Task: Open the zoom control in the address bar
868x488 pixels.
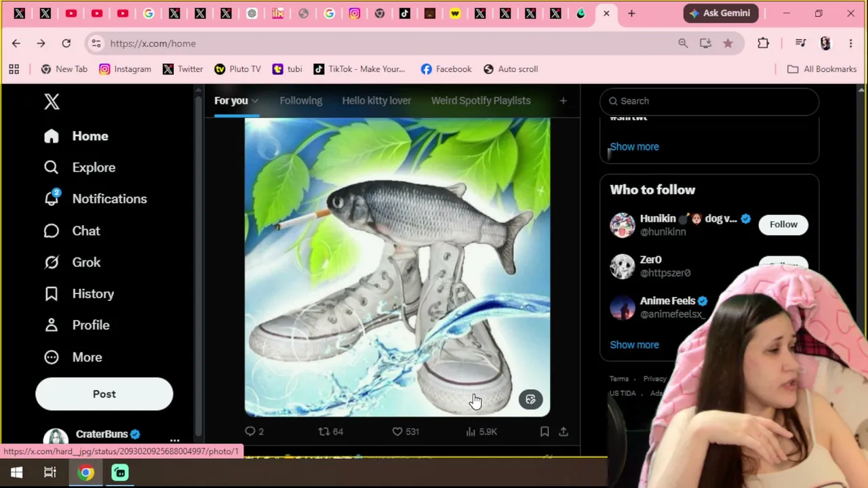Action: pyautogui.click(x=683, y=43)
